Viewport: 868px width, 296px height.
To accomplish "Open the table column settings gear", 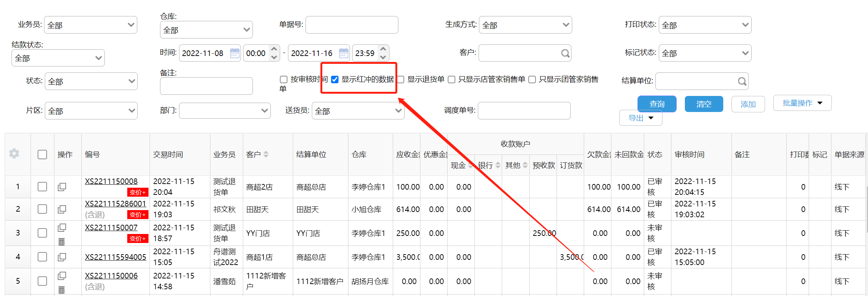I will [14, 153].
